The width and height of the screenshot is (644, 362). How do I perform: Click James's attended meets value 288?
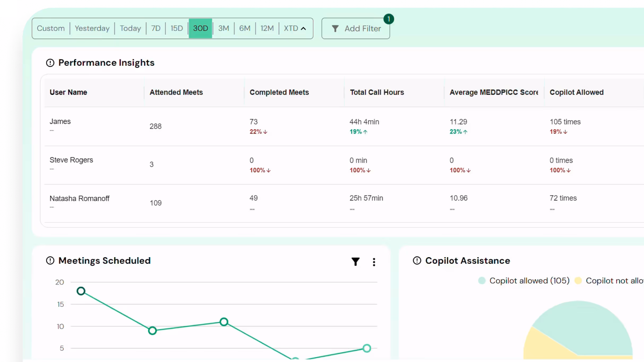click(155, 126)
